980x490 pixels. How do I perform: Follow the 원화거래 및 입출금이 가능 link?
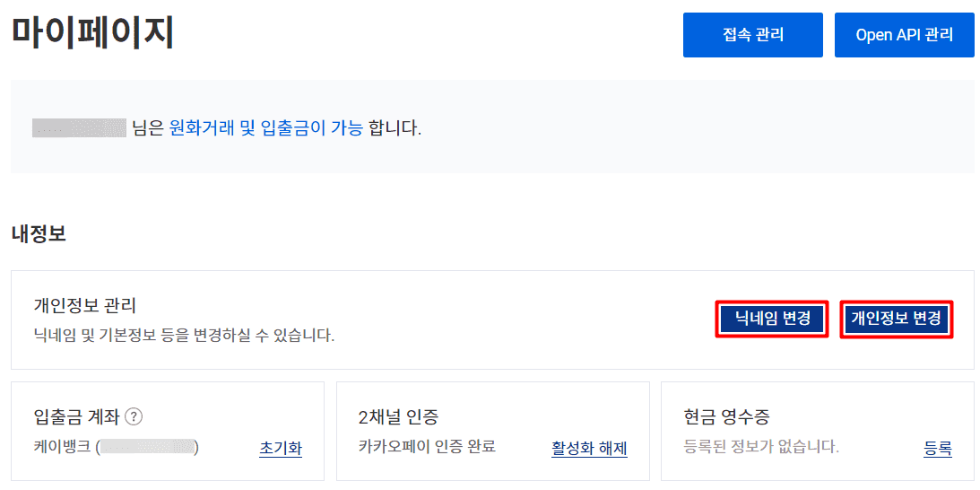pyautogui.click(x=266, y=127)
